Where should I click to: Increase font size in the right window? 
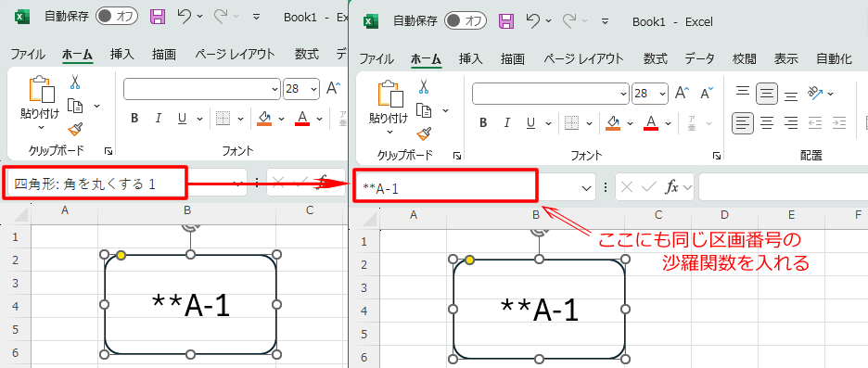(x=682, y=94)
